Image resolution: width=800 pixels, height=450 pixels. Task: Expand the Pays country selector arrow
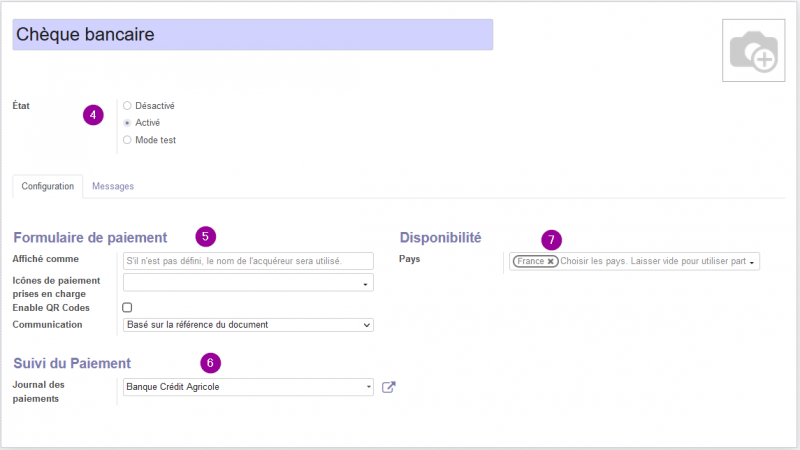coord(752,262)
